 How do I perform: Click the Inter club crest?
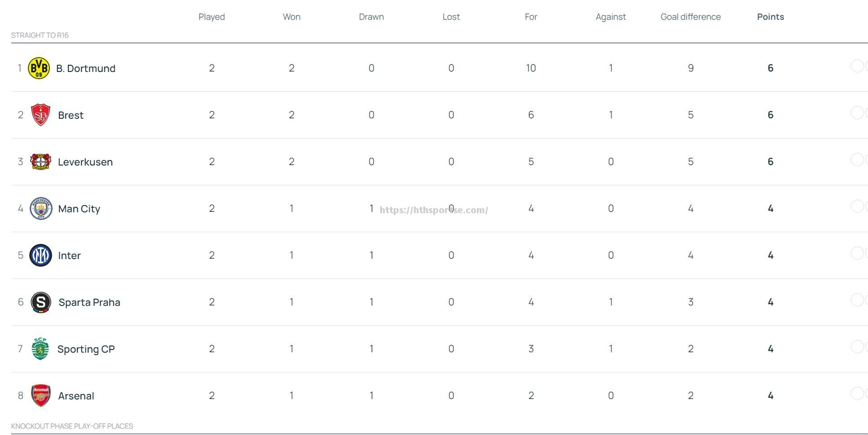pos(40,256)
